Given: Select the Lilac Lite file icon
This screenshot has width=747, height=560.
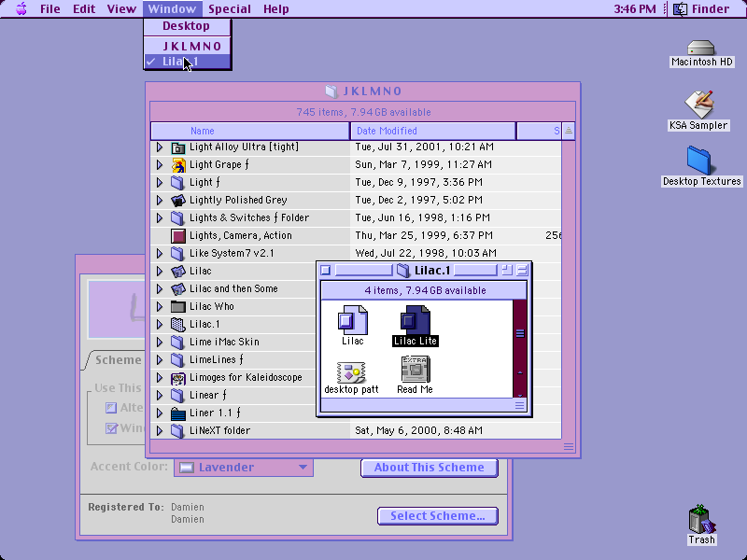Looking at the screenshot, I should point(416,320).
